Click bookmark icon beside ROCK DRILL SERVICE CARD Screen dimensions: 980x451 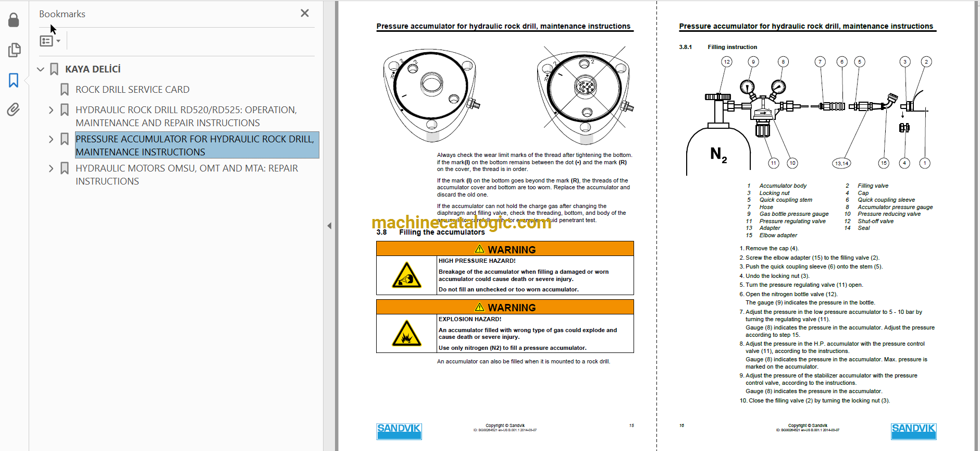pos(65,90)
